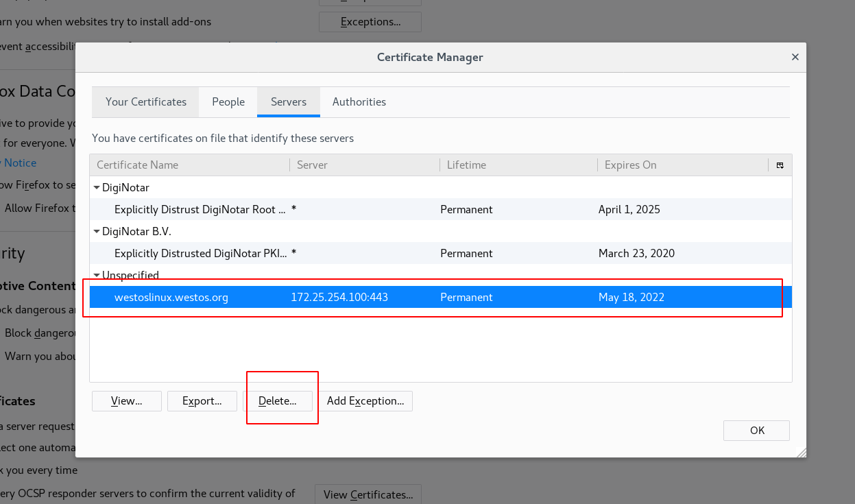Click the Export... button

[202, 401]
